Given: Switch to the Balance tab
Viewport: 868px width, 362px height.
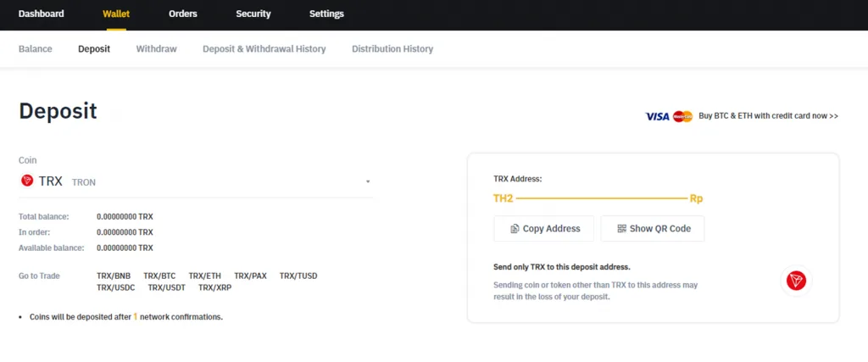Looking at the screenshot, I should tap(36, 48).
